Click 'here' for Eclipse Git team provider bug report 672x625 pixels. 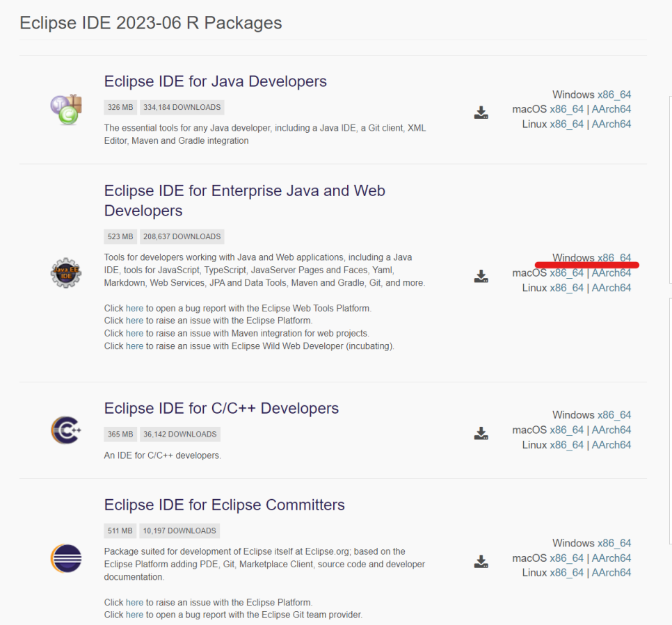[134, 615]
